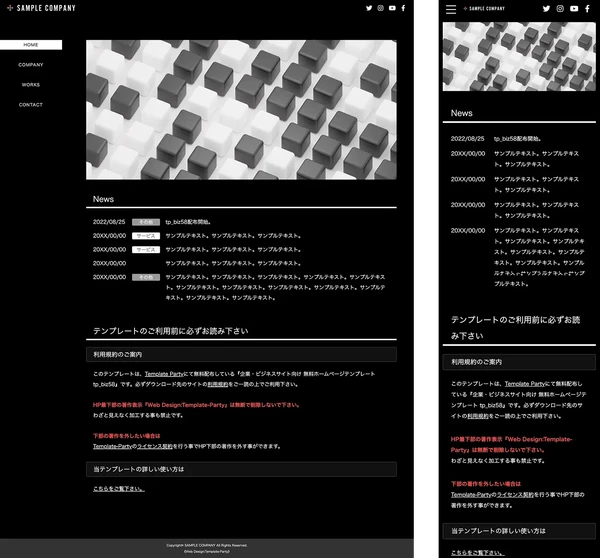Open WORKS in the side menu
This screenshot has width=600, height=558.
(x=31, y=85)
